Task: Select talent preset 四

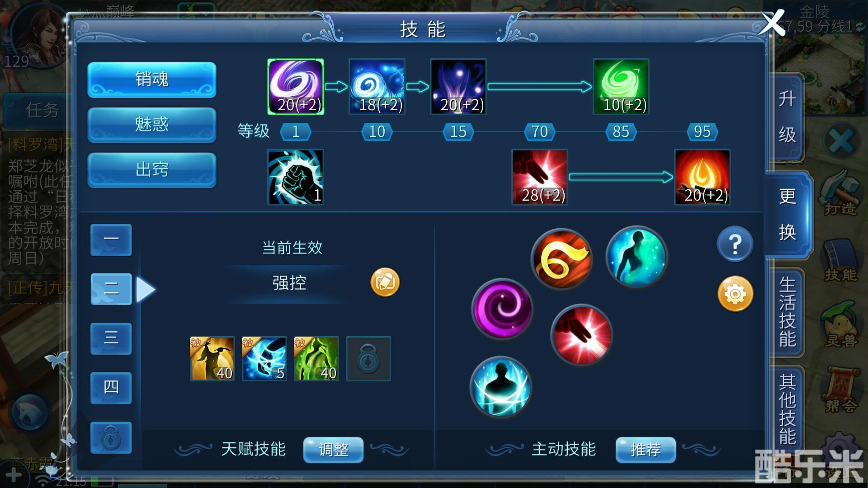Action: pyautogui.click(x=111, y=388)
